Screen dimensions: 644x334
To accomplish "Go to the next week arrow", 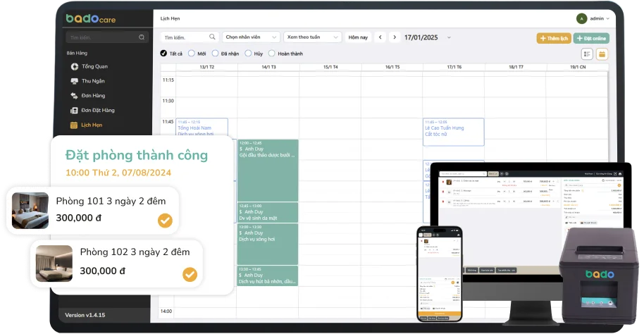I will (395, 37).
